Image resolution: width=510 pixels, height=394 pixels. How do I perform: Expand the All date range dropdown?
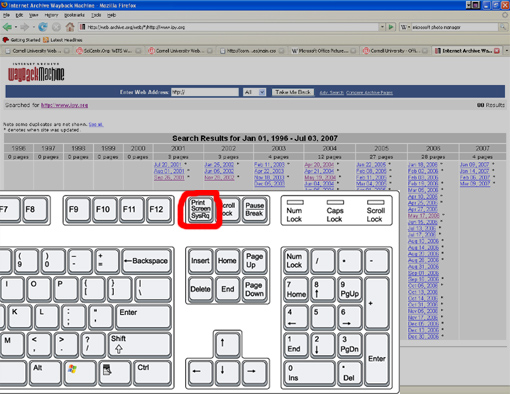262,92
